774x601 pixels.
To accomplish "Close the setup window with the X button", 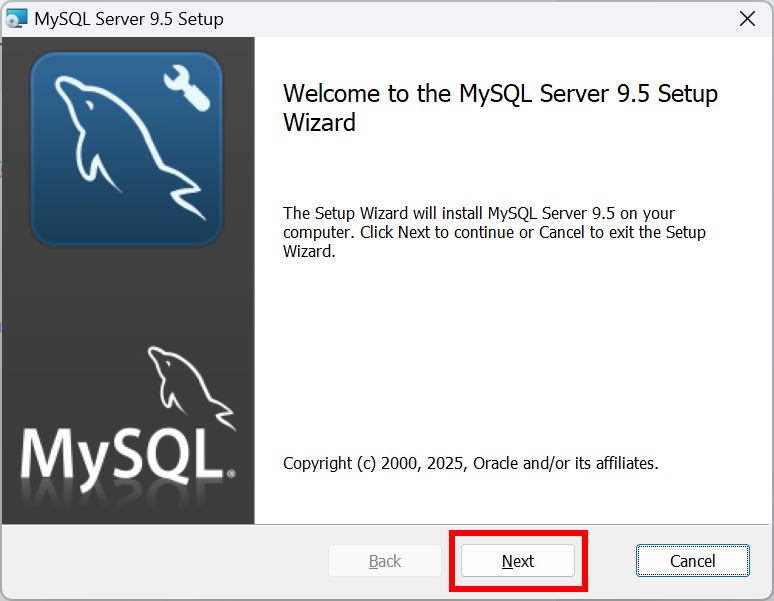I will coord(747,19).
